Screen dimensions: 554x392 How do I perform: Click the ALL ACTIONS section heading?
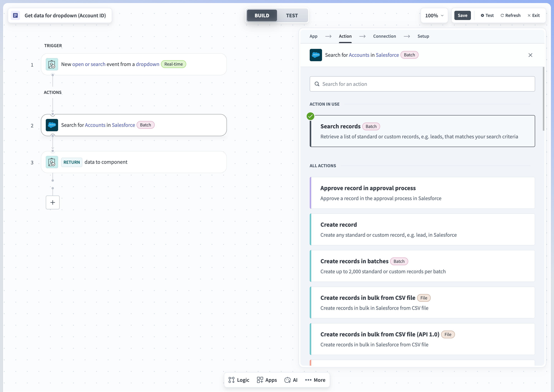tap(323, 166)
